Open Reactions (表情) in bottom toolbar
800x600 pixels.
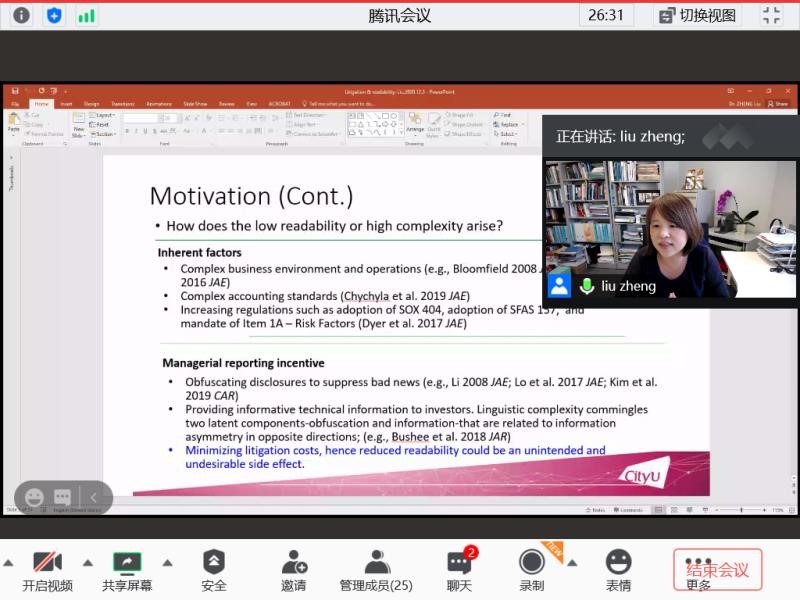pyautogui.click(x=618, y=569)
